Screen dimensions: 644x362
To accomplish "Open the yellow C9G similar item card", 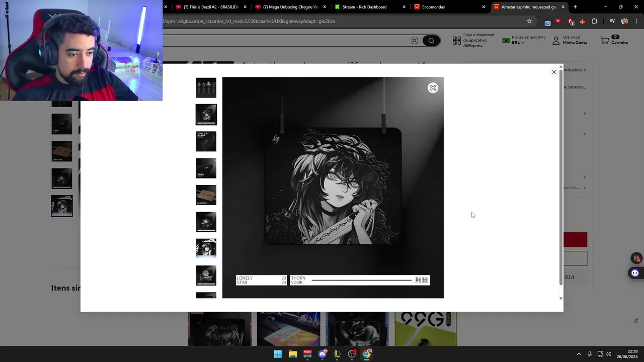I will coord(426,329).
